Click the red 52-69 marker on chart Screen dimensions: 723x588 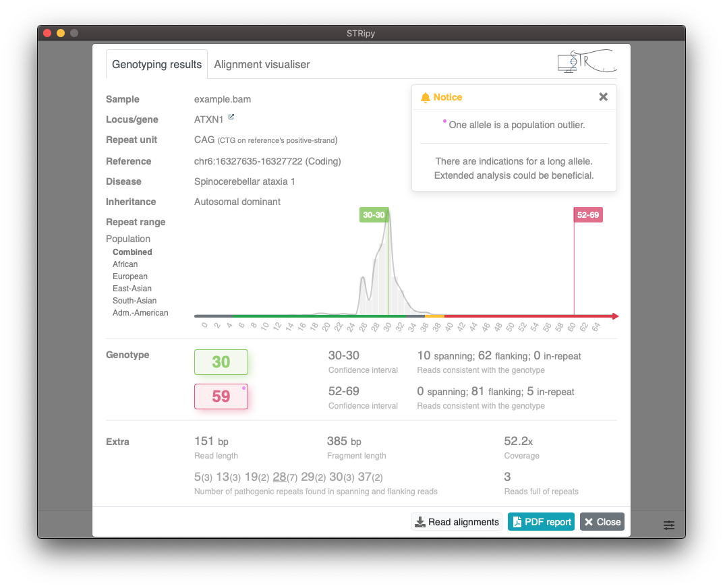coord(587,215)
